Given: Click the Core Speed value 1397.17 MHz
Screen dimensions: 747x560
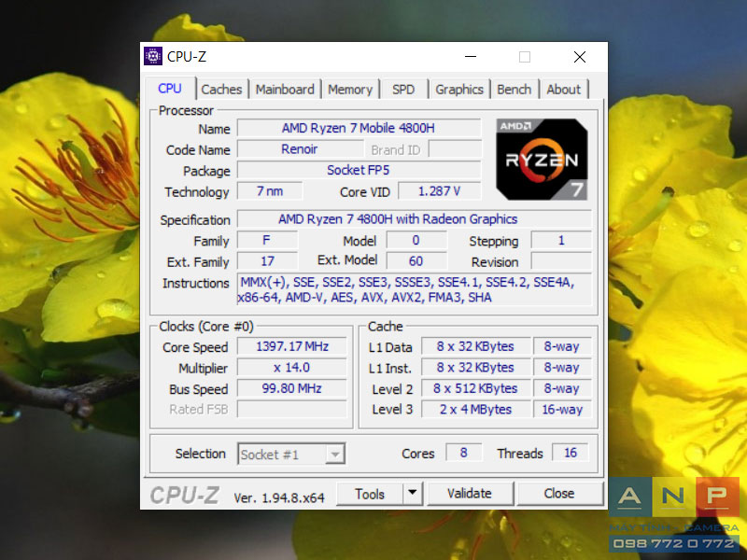Looking at the screenshot, I should pos(292,346).
